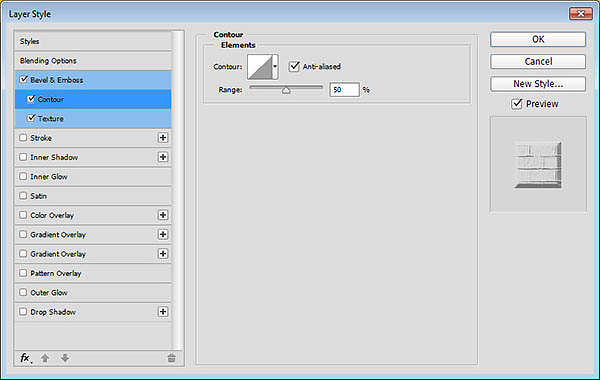Enable the Inner Glow checkbox
Viewport: 600px width, 380px height.
click(23, 176)
